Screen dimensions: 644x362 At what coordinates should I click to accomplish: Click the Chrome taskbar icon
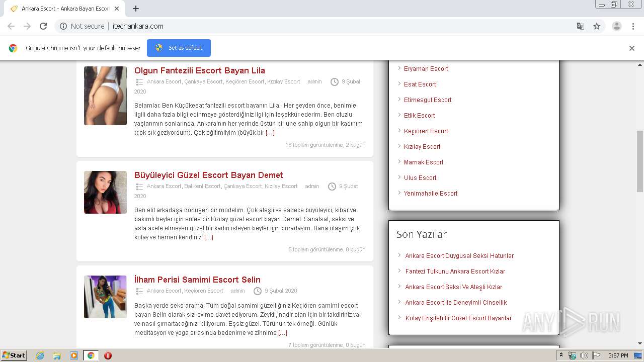tap(91, 355)
